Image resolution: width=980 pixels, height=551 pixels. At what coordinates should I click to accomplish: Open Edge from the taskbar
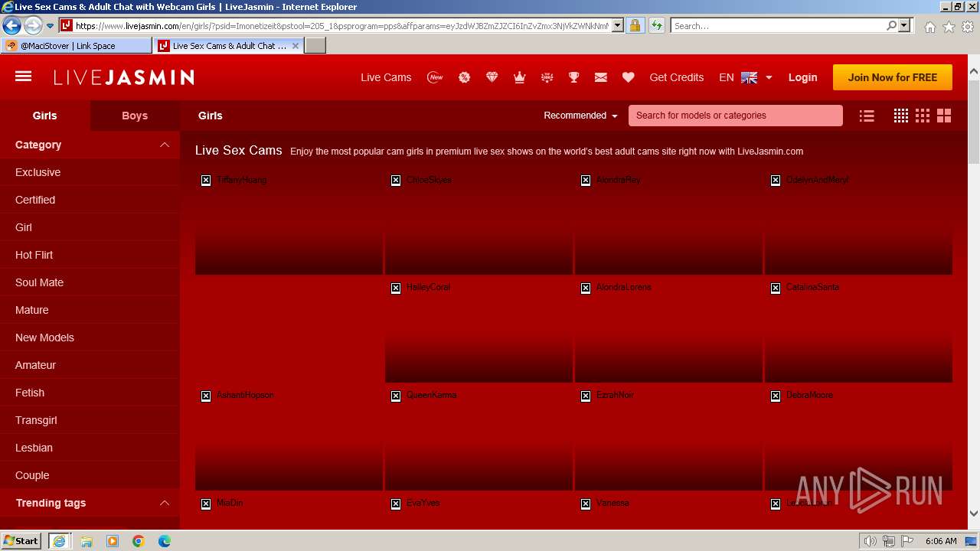(164, 541)
